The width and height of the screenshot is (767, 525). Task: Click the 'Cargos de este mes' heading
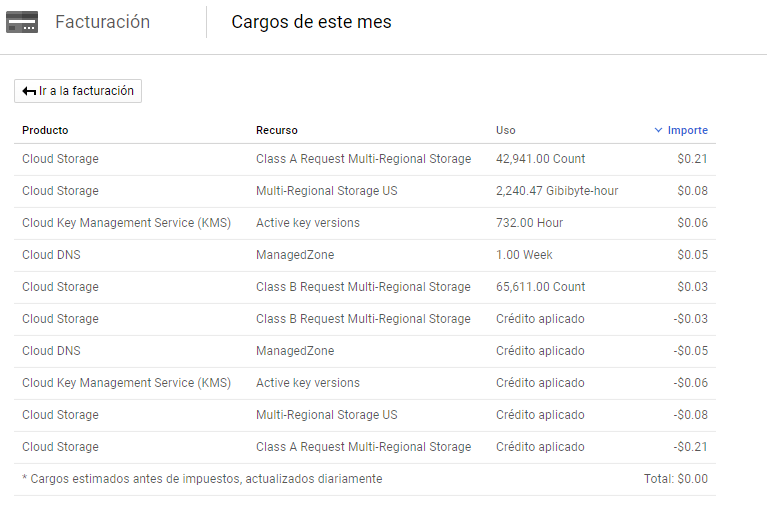(x=312, y=22)
